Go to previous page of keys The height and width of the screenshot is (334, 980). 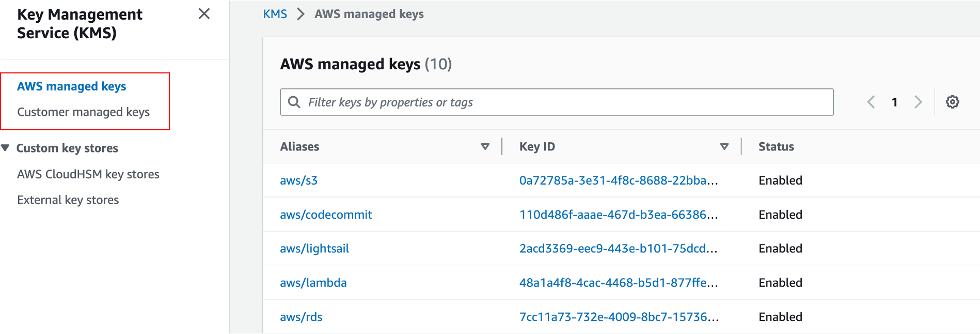pos(871,102)
